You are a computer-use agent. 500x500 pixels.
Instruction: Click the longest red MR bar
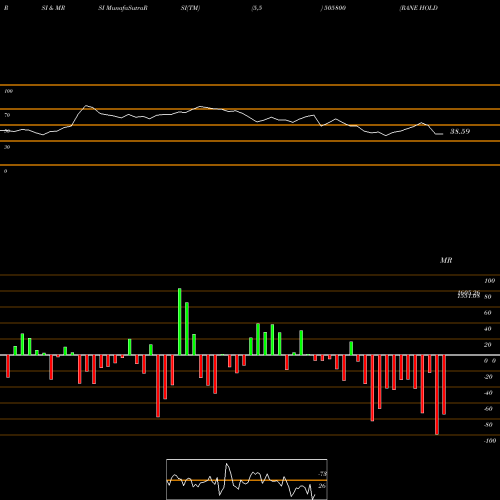pyautogui.click(x=437, y=395)
